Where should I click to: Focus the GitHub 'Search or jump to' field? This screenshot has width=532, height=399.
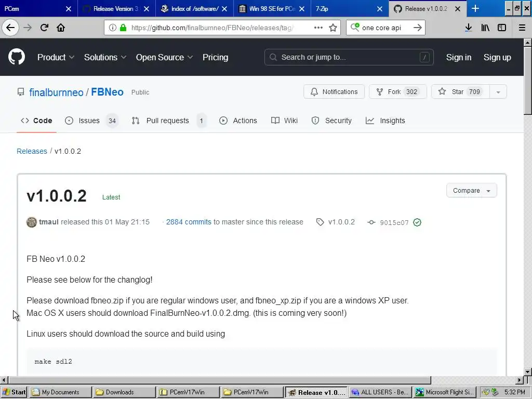349,57
